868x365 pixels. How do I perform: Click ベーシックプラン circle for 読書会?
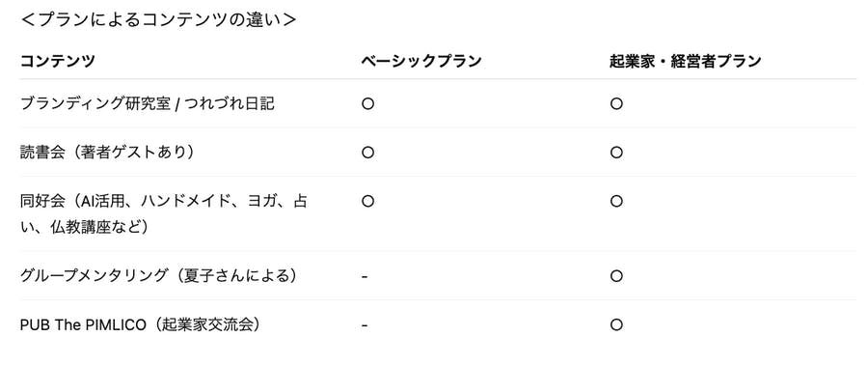pyautogui.click(x=367, y=153)
